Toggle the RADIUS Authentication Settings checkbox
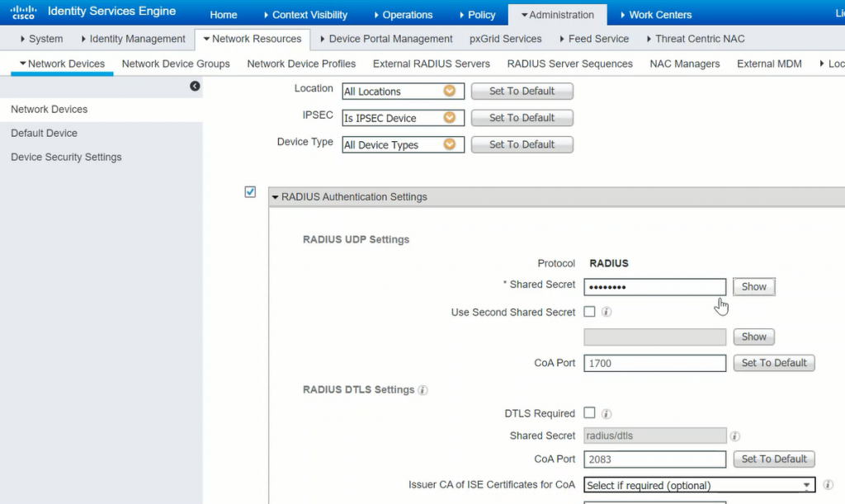This screenshot has height=504, width=845. (250, 191)
